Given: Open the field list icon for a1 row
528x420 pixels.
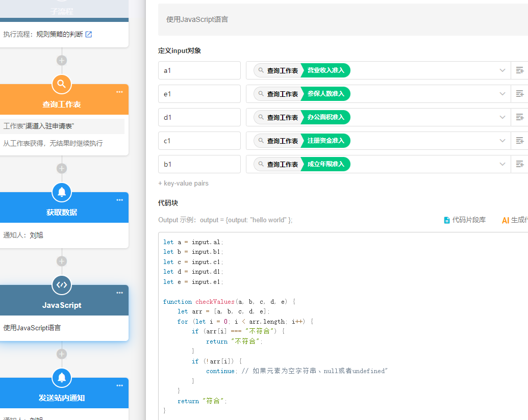Looking at the screenshot, I should 519,70.
